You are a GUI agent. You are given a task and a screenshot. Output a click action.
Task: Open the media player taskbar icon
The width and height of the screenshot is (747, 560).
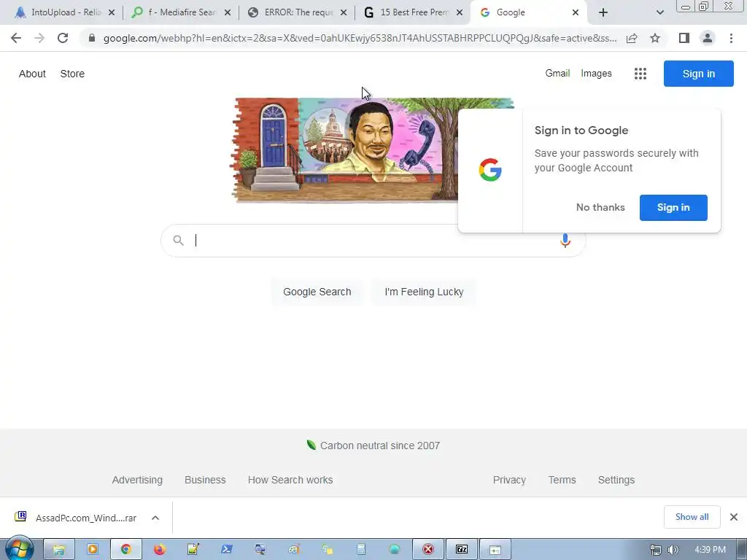tap(92, 550)
